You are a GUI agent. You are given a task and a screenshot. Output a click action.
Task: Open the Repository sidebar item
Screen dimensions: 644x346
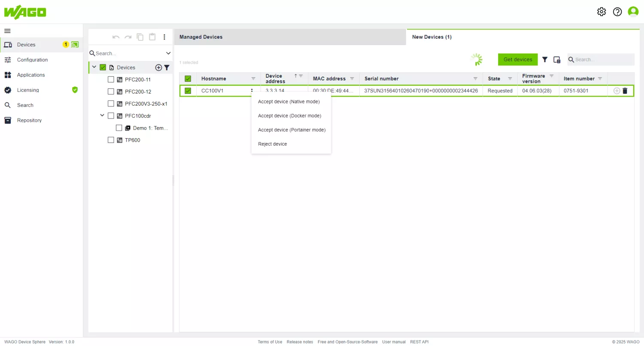pos(41,120)
